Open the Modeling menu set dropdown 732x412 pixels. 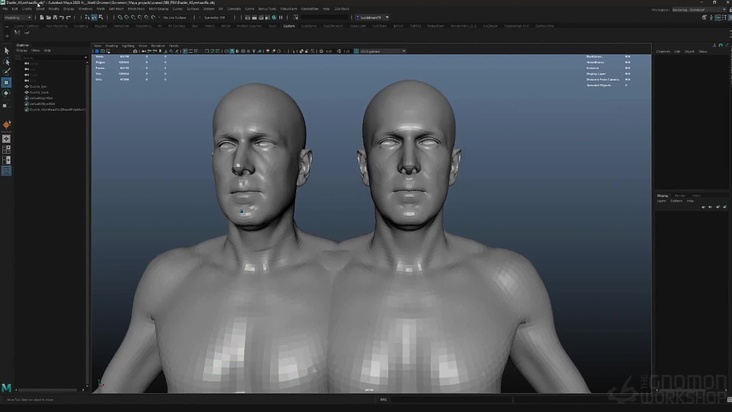pyautogui.click(x=19, y=17)
